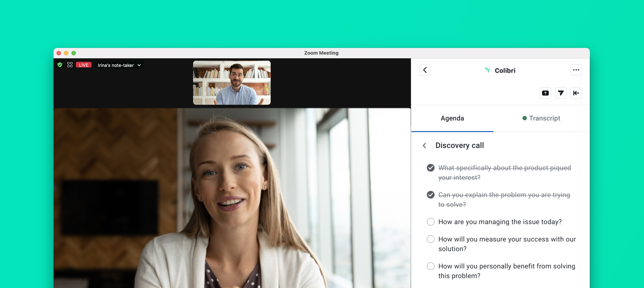Select the male participant video thumbnail
The height and width of the screenshot is (288, 644).
[x=232, y=83]
